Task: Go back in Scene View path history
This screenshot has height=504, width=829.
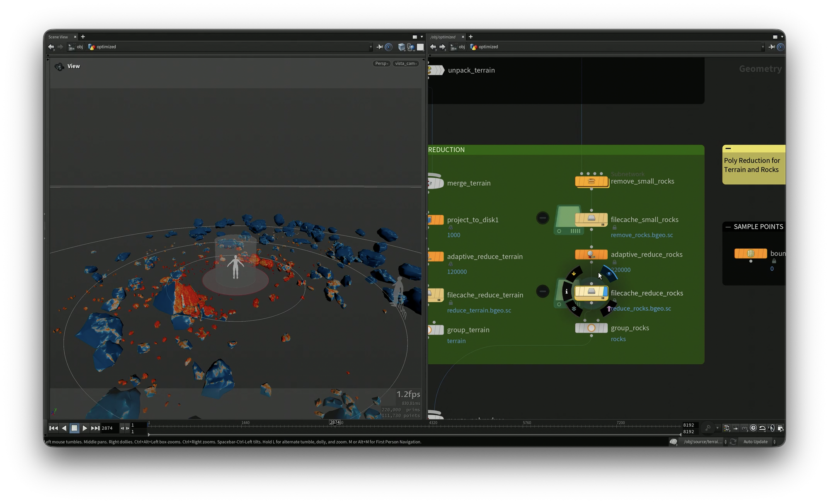Action: pos(51,47)
